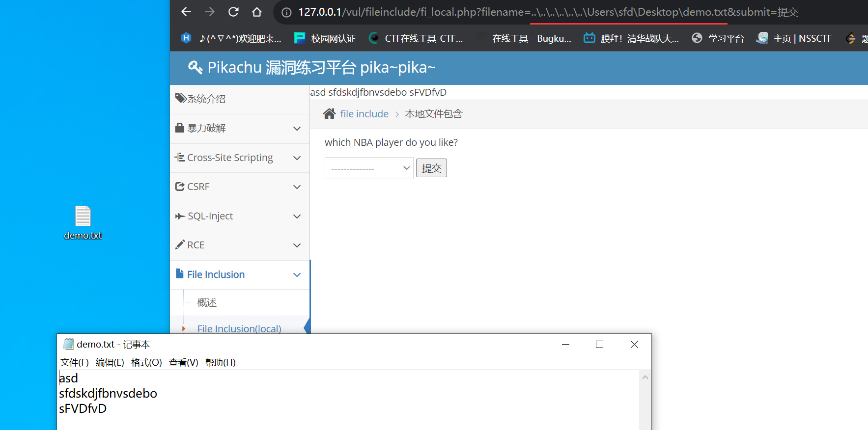Reload the page with refresh icon
This screenshot has height=430, width=868.
click(233, 12)
